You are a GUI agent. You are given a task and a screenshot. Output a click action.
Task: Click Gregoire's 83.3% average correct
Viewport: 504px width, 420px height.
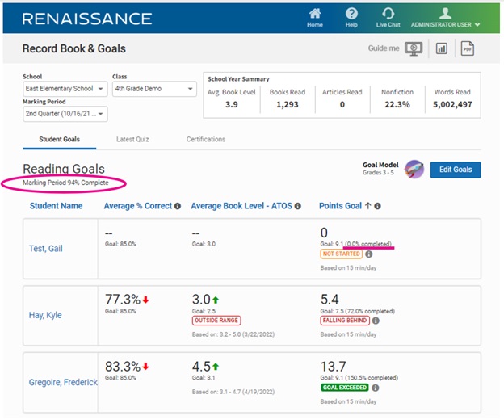123,367
